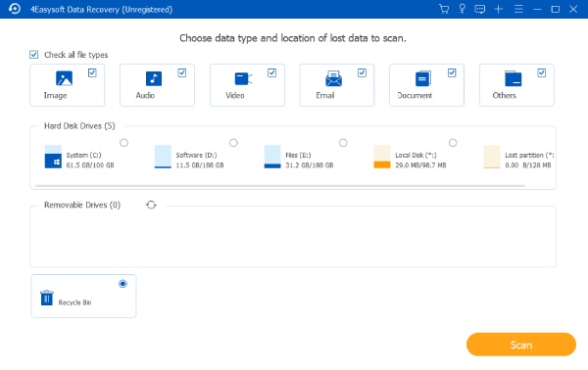Click the 'Email' label text
Image resolution: width=588 pixels, height=370 pixels.
[325, 96]
